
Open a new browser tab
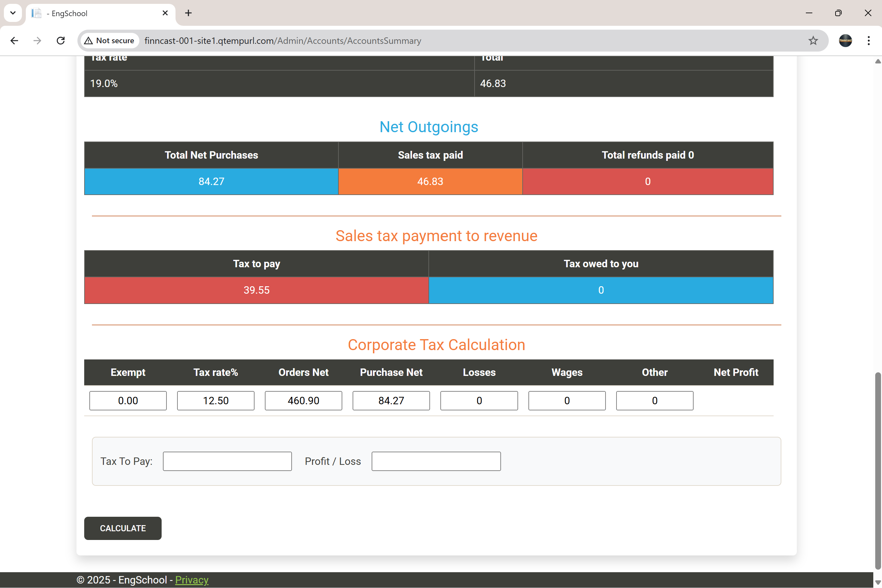[x=188, y=13]
